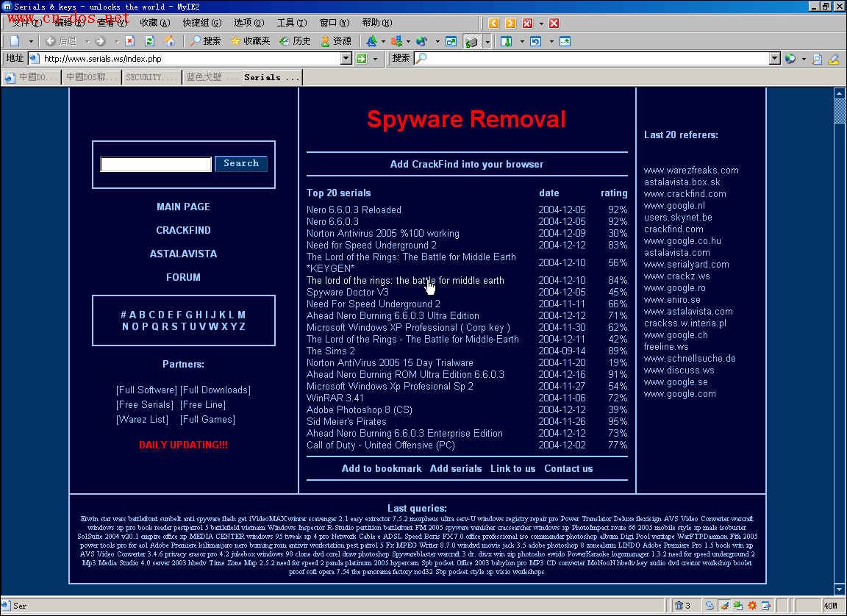The height and width of the screenshot is (616, 847).
Task: Expand the address bar URL dropdown
Action: pyautogui.click(x=346, y=58)
